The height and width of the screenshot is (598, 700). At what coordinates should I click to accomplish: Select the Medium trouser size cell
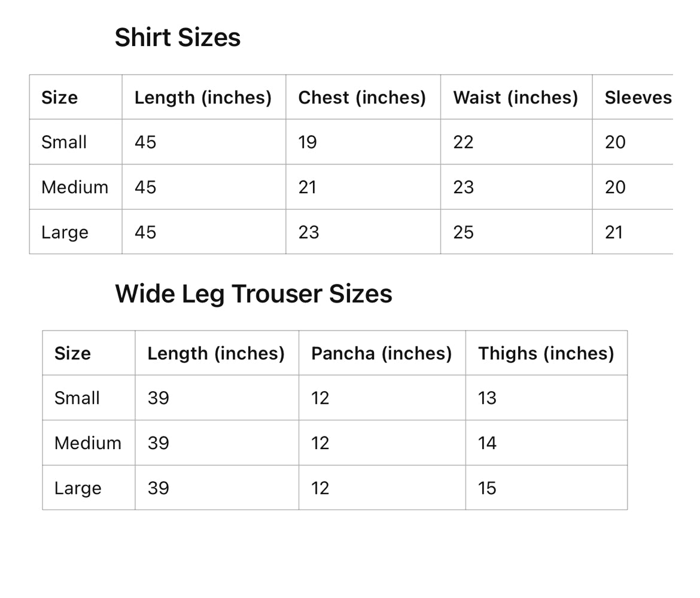(x=87, y=443)
